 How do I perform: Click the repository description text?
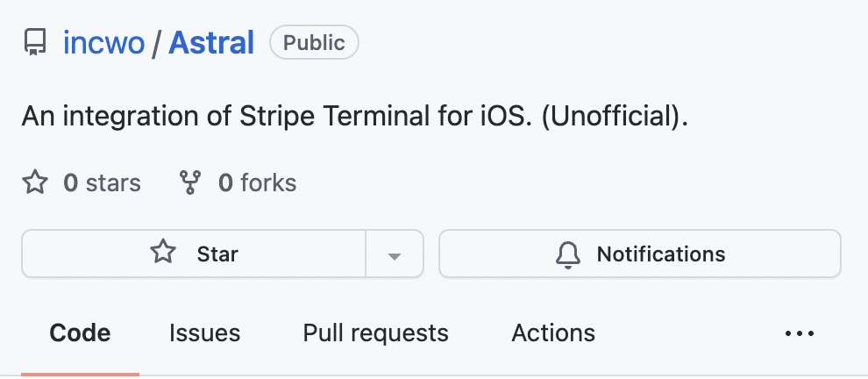(x=354, y=117)
